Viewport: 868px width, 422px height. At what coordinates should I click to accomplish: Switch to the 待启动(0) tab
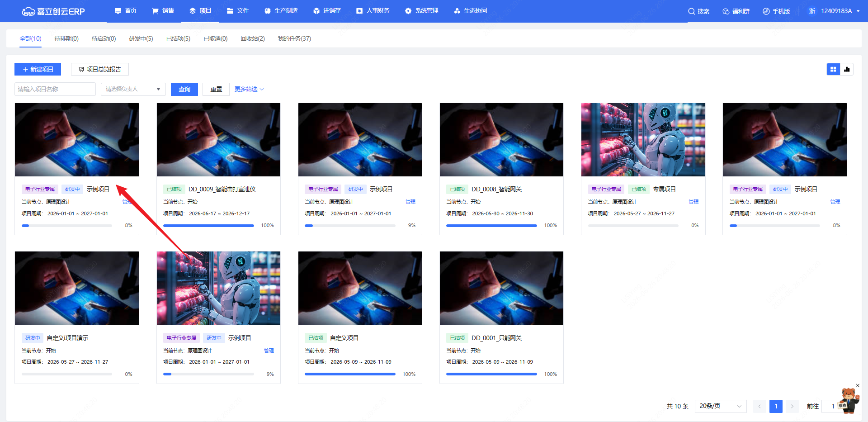(104, 38)
